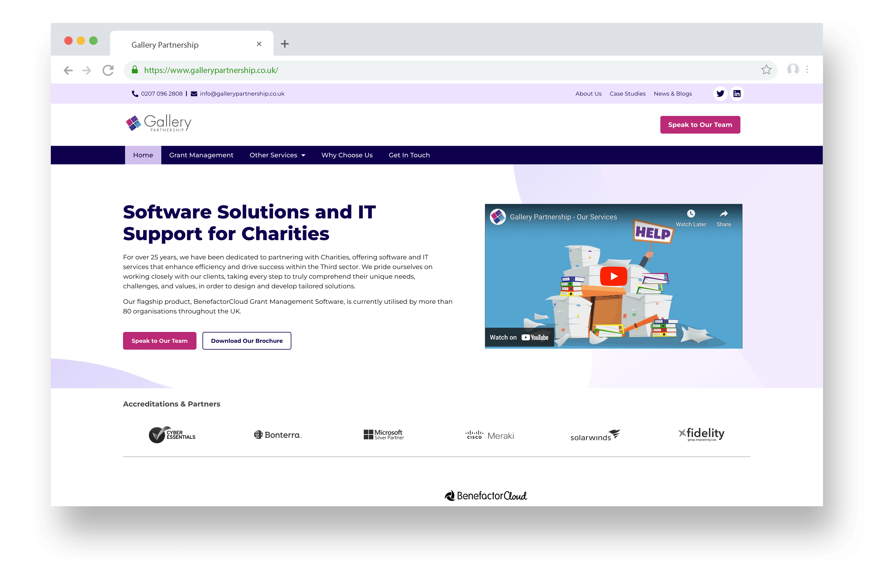Click the Fidelity group logo
This screenshot has width=874, height=588.
pyautogui.click(x=701, y=434)
